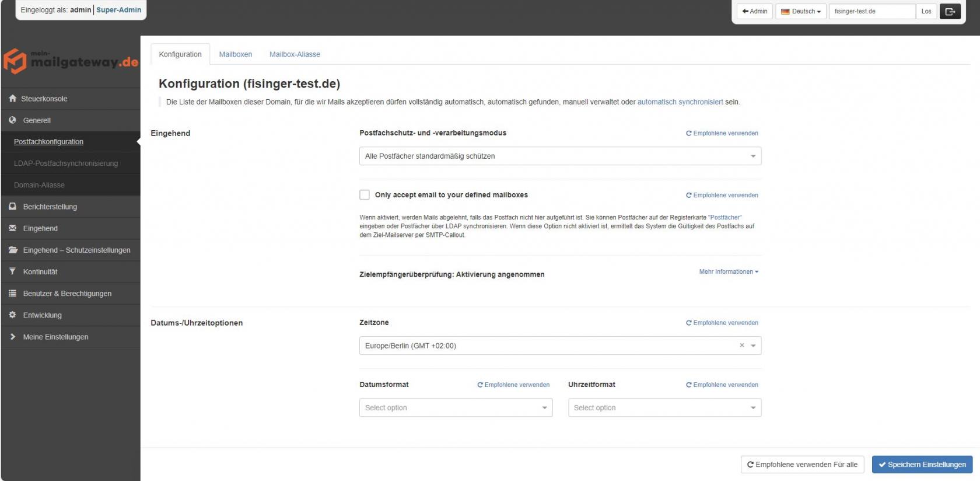Click the fisinger-test.de domain input field
The width and height of the screenshot is (980, 481).
[871, 11]
